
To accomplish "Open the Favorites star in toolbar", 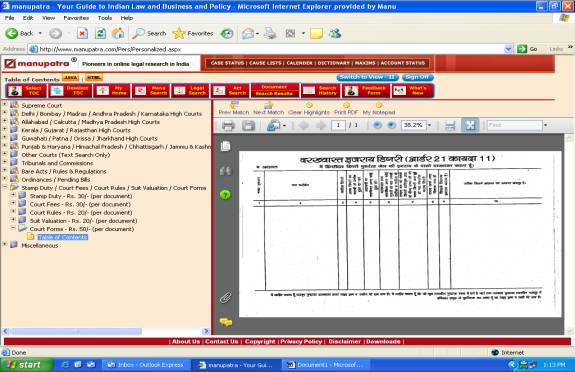I will click(193, 33).
